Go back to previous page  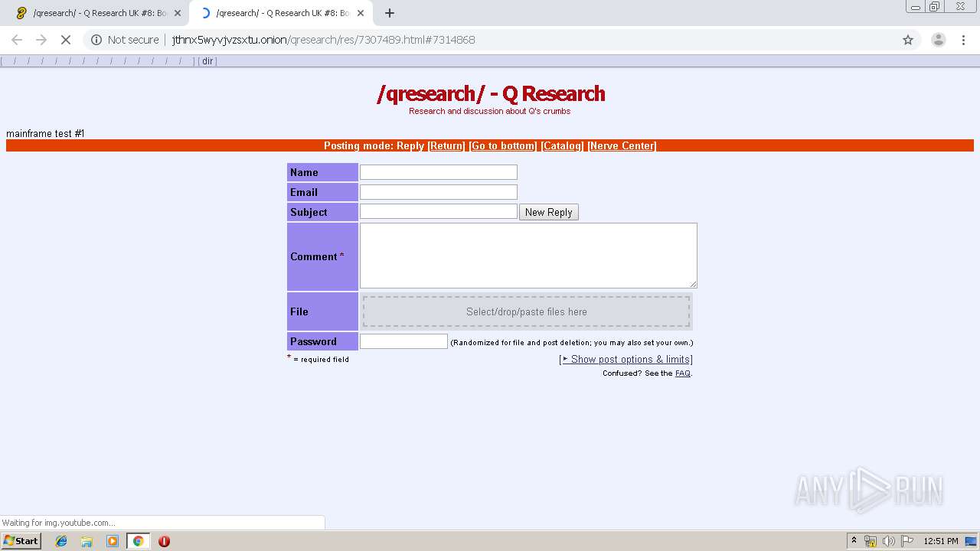tap(17, 40)
